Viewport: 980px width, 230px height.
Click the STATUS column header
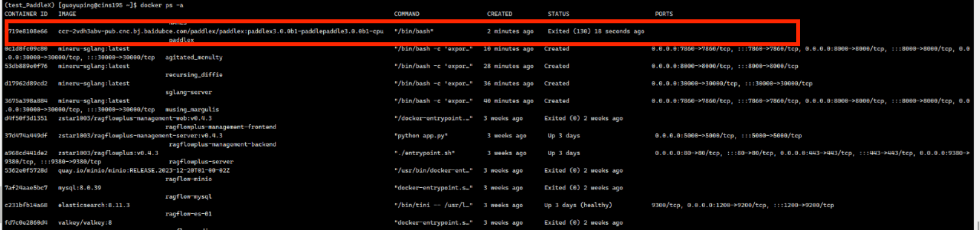click(558, 14)
